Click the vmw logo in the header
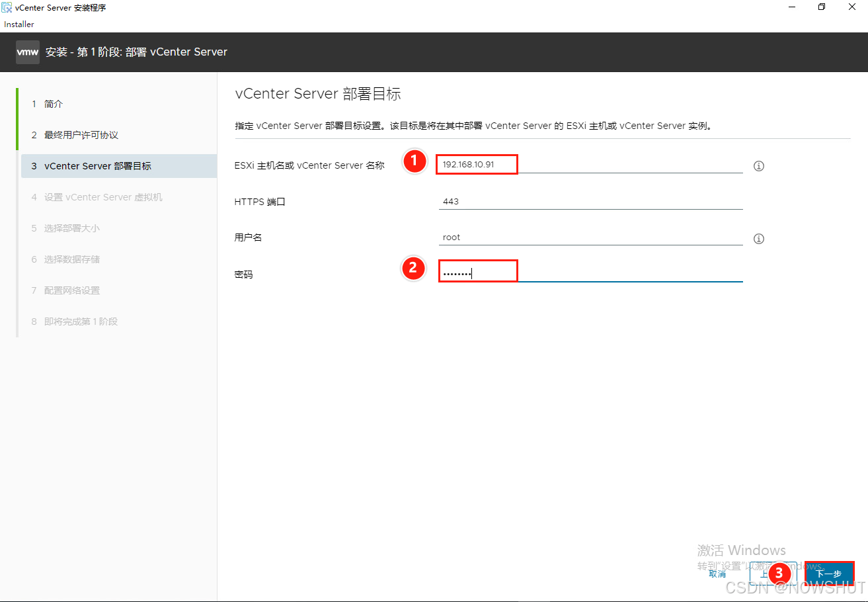868x602 pixels. pyautogui.click(x=28, y=52)
